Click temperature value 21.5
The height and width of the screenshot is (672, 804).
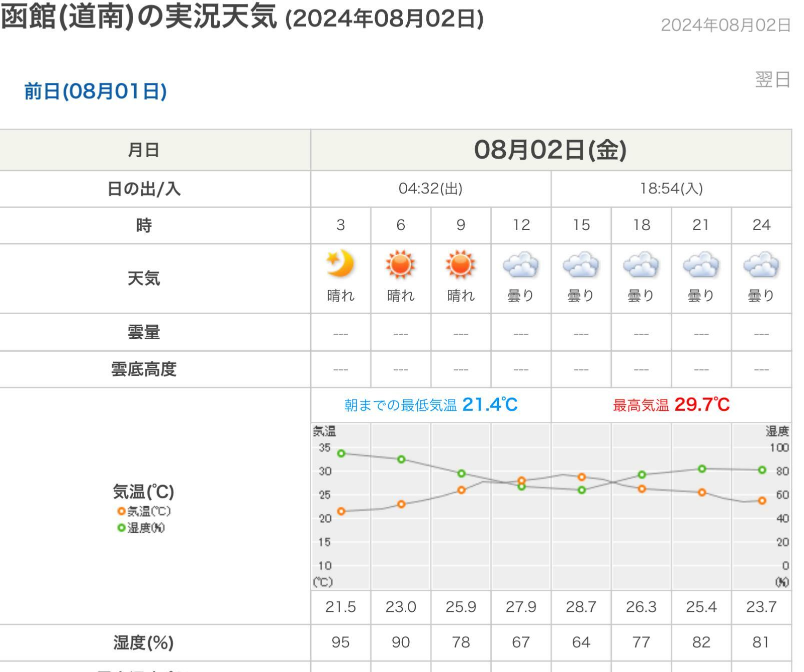click(x=340, y=607)
